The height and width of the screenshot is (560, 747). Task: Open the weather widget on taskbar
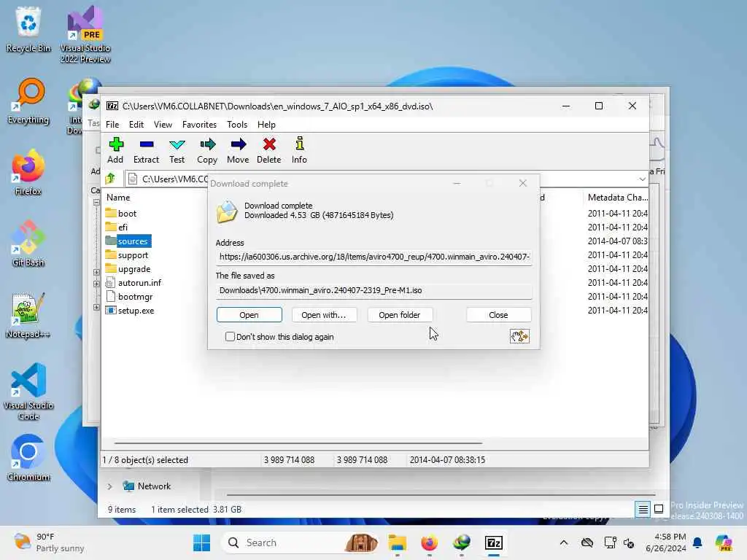click(49, 542)
